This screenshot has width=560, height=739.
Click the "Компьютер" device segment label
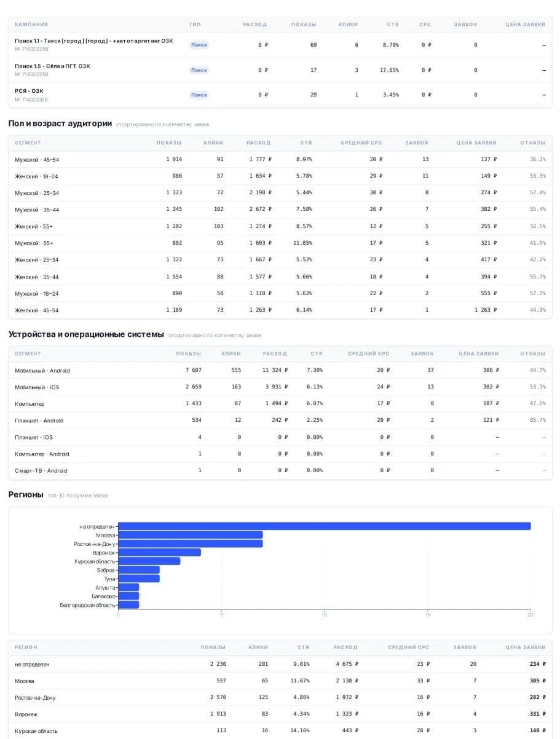[30, 404]
